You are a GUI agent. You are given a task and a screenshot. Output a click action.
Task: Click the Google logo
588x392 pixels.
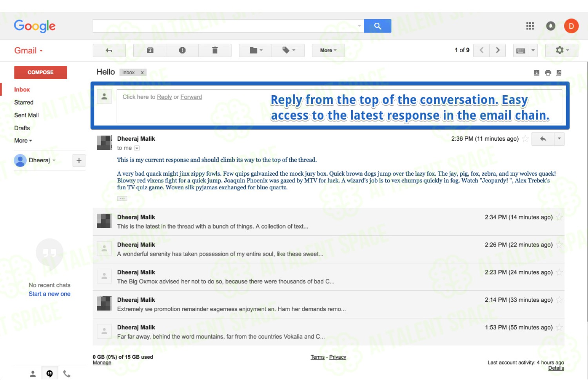tap(35, 26)
